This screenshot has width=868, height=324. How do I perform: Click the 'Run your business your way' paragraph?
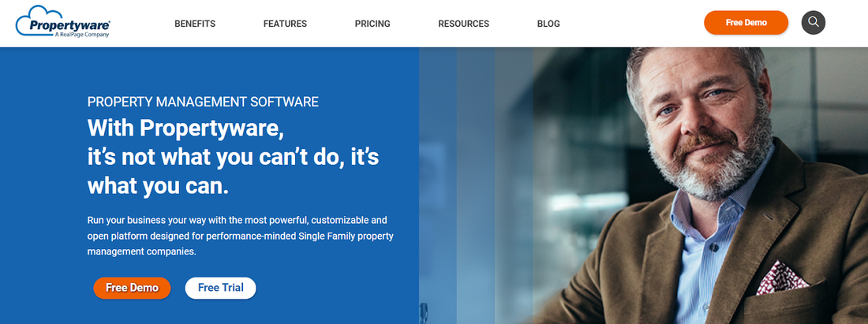[x=240, y=236]
